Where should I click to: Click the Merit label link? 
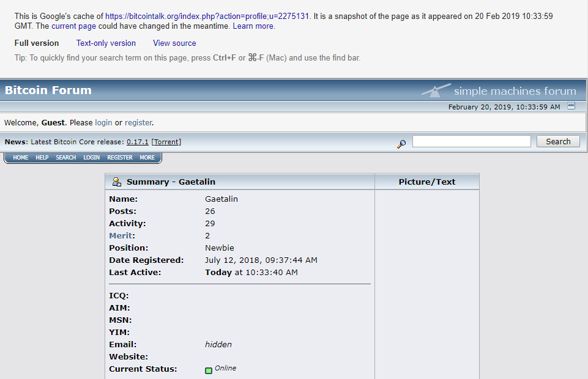(121, 235)
